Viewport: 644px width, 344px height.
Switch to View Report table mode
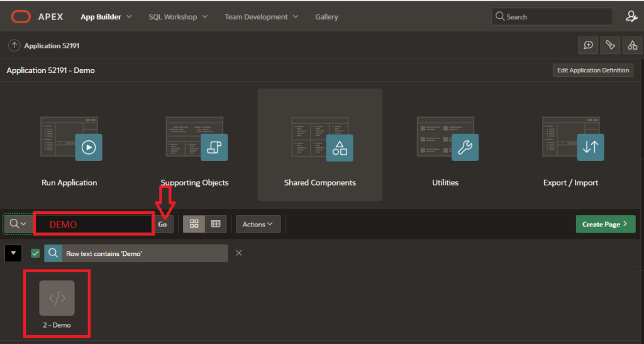(215, 224)
